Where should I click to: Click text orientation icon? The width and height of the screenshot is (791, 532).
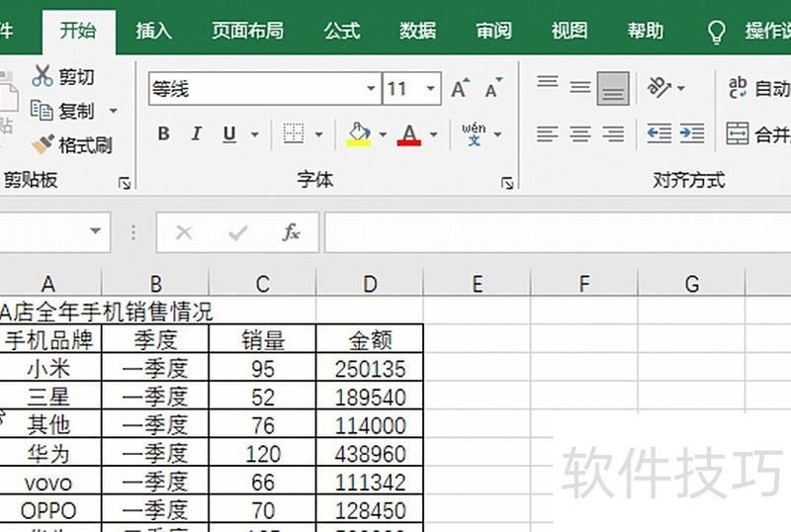(659, 88)
